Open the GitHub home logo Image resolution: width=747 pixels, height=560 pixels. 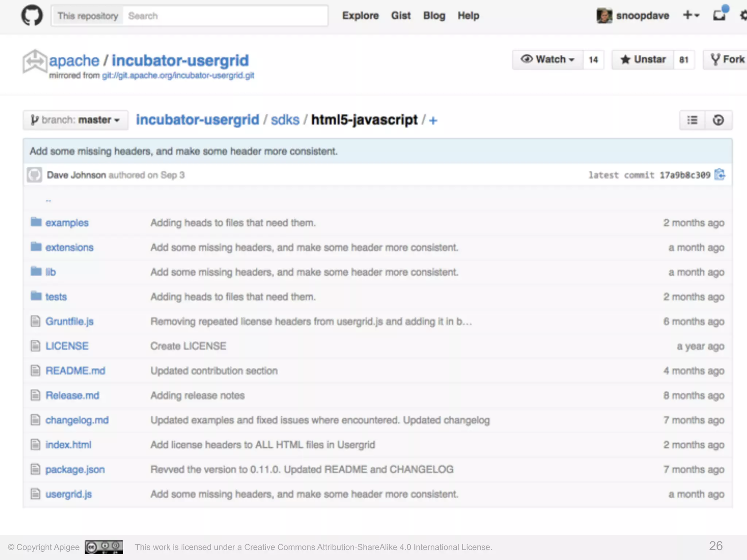[x=32, y=15]
